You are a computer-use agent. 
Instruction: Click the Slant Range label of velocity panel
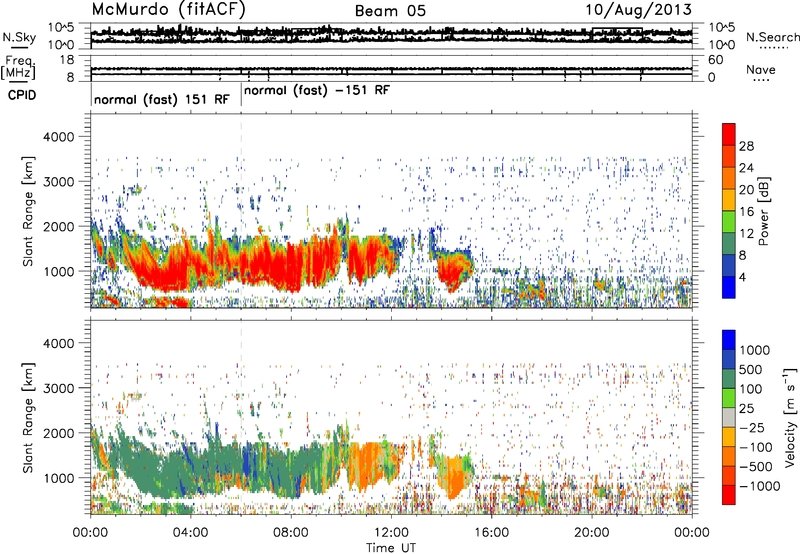(28, 417)
